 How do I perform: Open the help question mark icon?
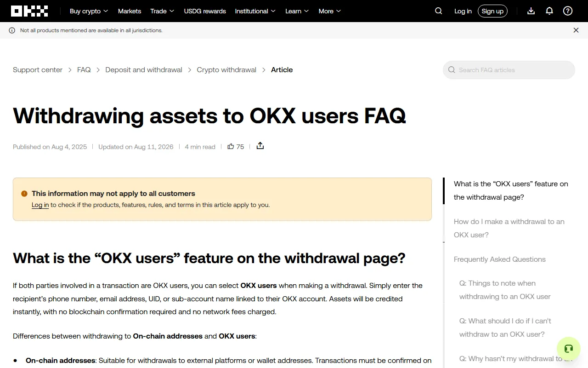pyautogui.click(x=568, y=11)
